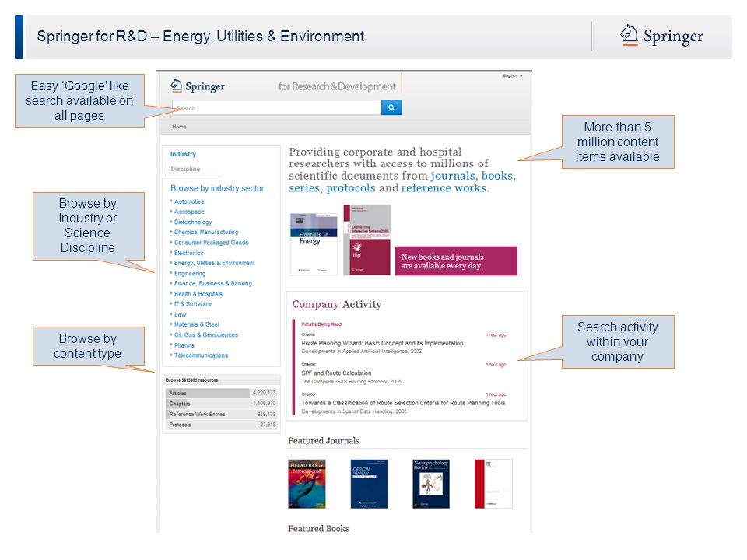Open Health & Hospitals sector link
The width and height of the screenshot is (747, 560).
pyautogui.click(x=198, y=294)
